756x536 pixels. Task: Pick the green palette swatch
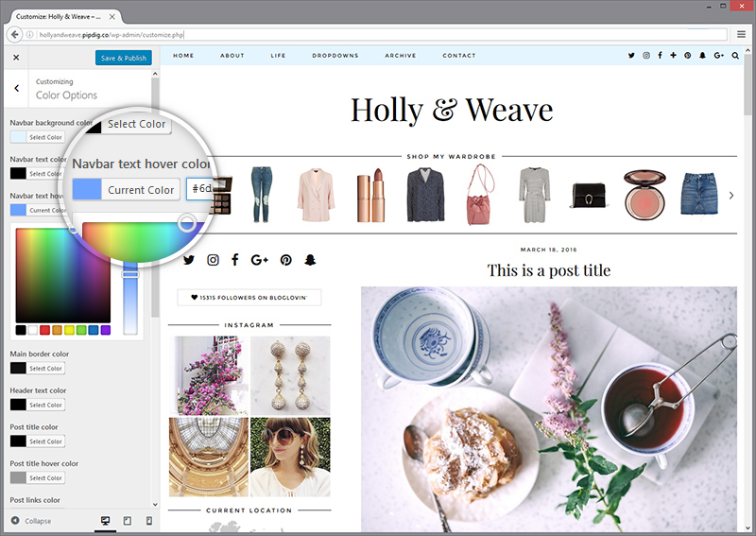(81, 330)
